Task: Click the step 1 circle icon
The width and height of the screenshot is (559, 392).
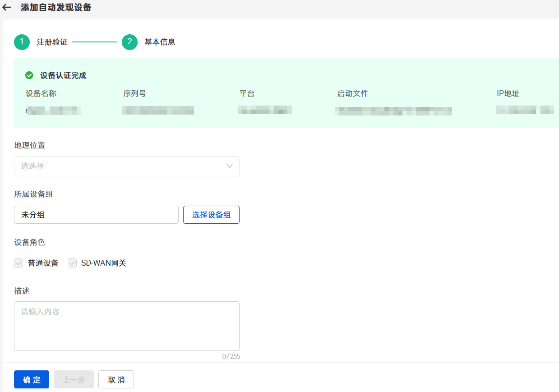Action: pyautogui.click(x=22, y=42)
